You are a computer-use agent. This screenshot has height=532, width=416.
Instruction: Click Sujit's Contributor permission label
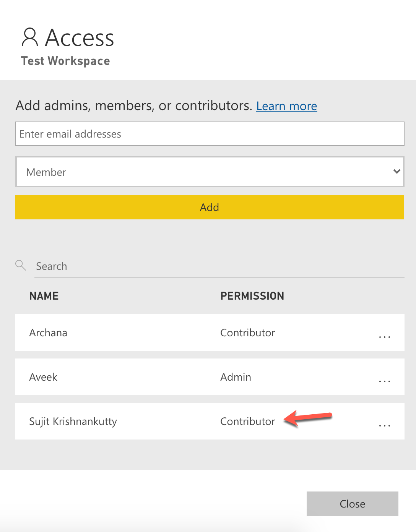247,422
